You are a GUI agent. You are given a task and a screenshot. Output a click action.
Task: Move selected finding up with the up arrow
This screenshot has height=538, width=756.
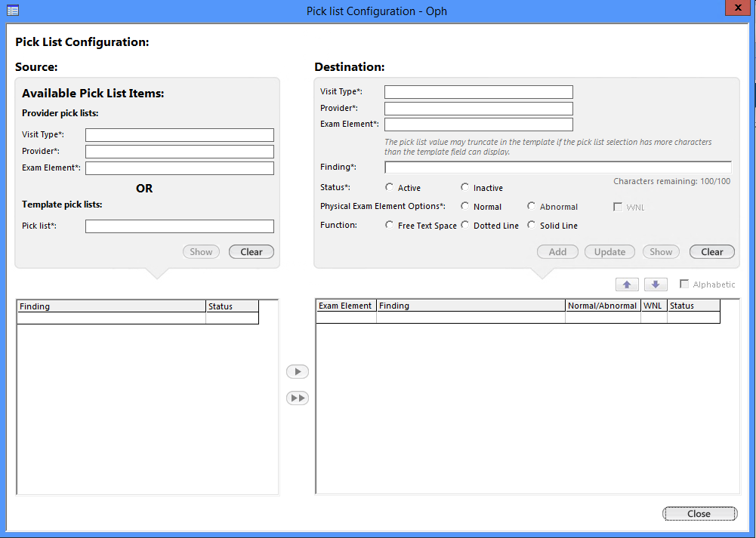tap(627, 284)
